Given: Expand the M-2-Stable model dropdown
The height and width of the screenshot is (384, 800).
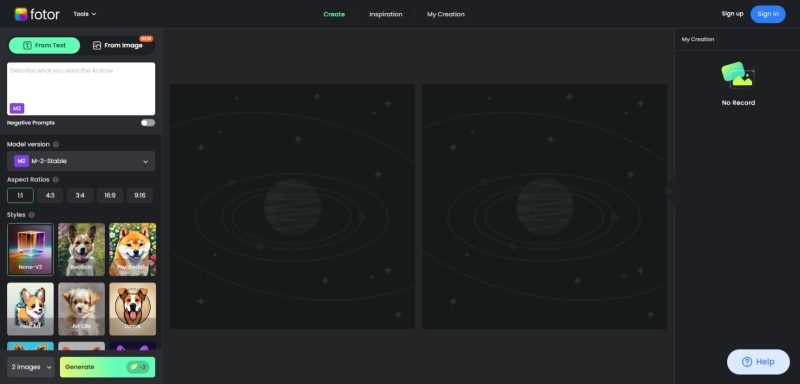Looking at the screenshot, I should tap(81, 161).
